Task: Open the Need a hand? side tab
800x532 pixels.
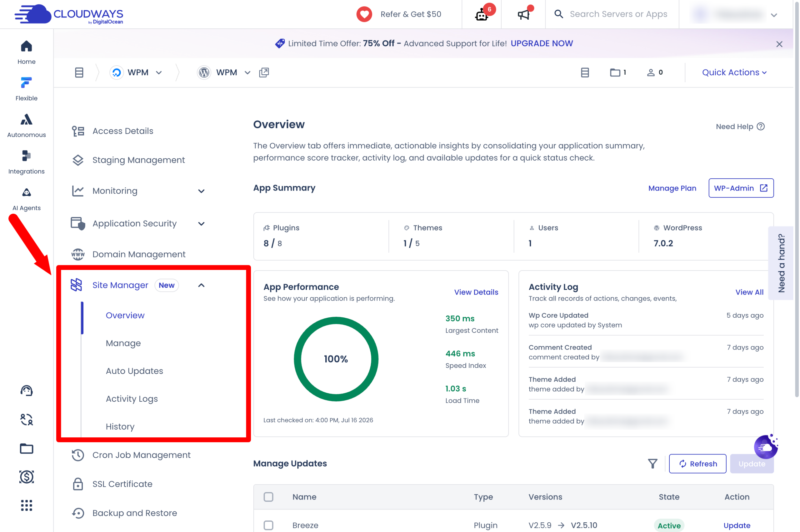Action: pos(781,263)
